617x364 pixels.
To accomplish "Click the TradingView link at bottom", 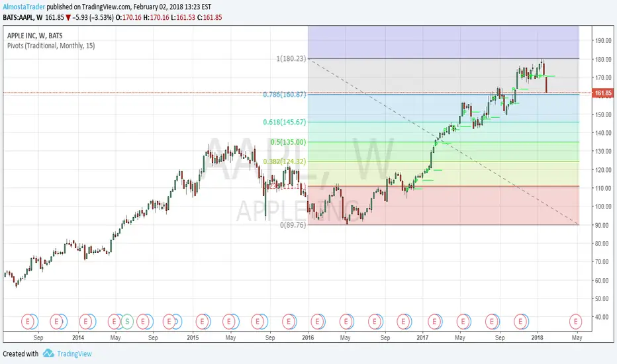I will click(x=74, y=354).
